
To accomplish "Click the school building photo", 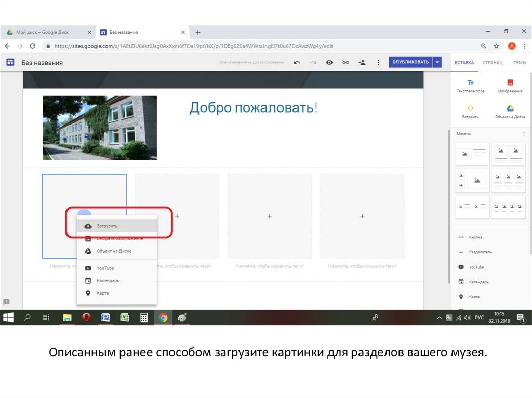I will tap(100, 128).
